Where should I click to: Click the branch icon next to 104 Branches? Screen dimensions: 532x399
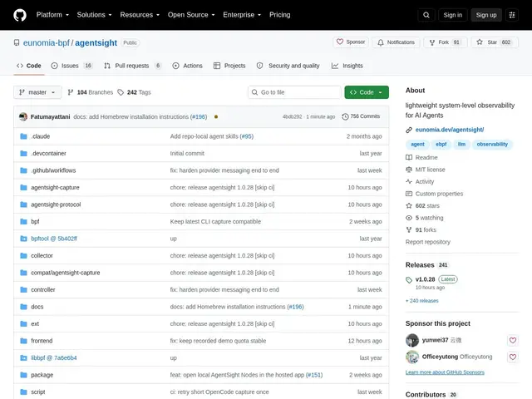point(70,92)
